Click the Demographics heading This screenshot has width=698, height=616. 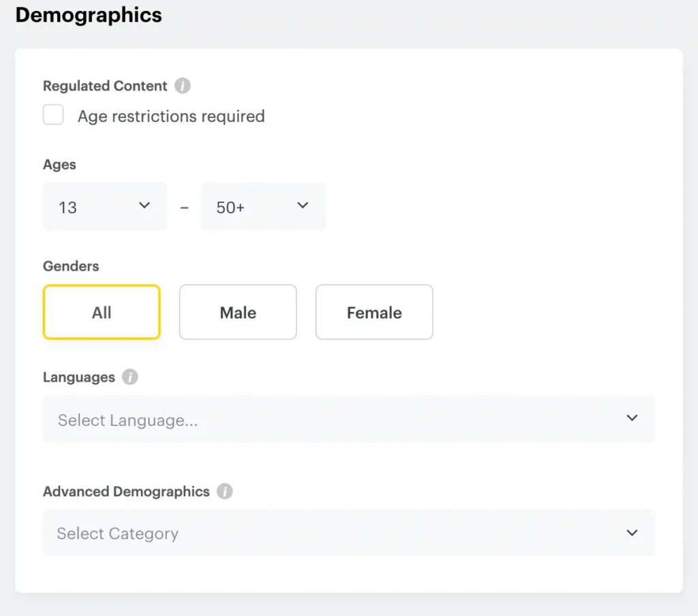[87, 15]
